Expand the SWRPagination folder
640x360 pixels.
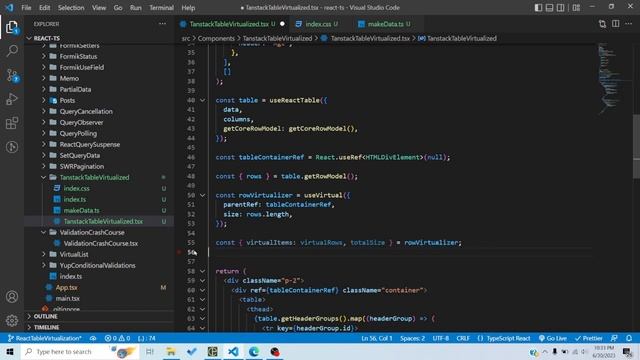[82, 167]
